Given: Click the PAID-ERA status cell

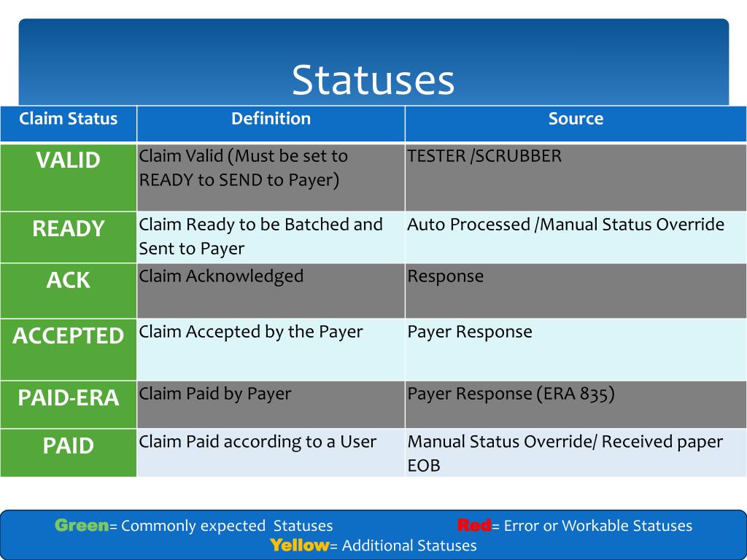Looking at the screenshot, I should (x=68, y=404).
